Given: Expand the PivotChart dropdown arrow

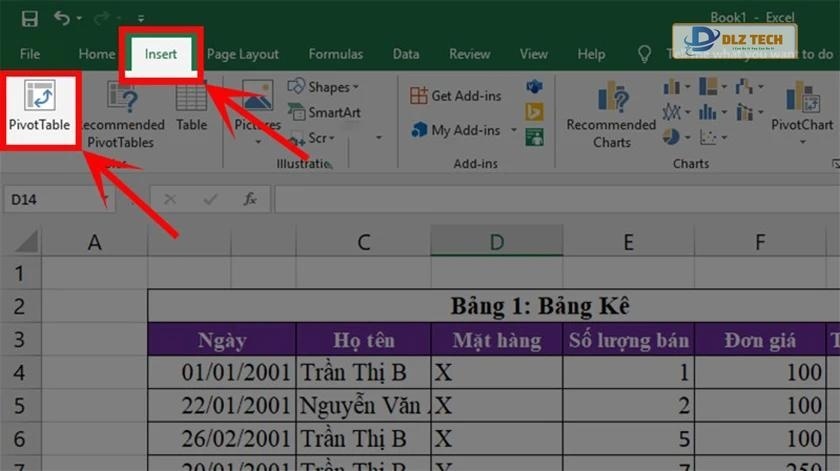Looking at the screenshot, I should pos(802,142).
